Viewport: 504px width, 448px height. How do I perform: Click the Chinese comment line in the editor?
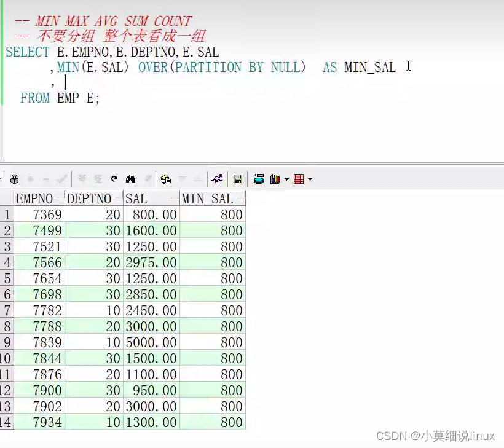coord(110,36)
